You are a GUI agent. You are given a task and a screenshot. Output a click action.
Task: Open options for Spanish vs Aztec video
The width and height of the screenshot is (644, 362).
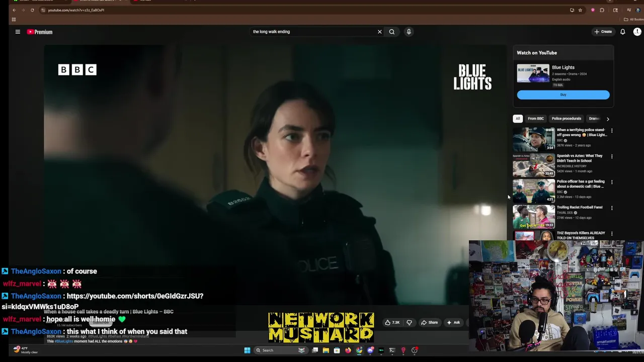point(612,156)
